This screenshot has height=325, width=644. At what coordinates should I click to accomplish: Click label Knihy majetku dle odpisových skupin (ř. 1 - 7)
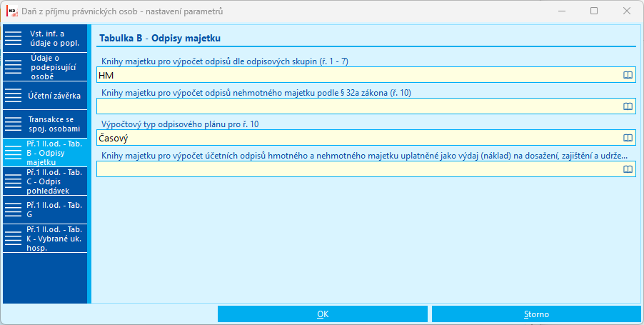(225, 61)
